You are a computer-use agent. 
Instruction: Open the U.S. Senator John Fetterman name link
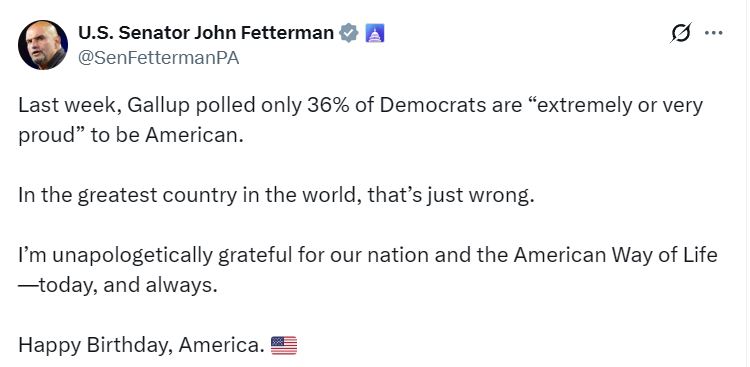click(x=206, y=33)
